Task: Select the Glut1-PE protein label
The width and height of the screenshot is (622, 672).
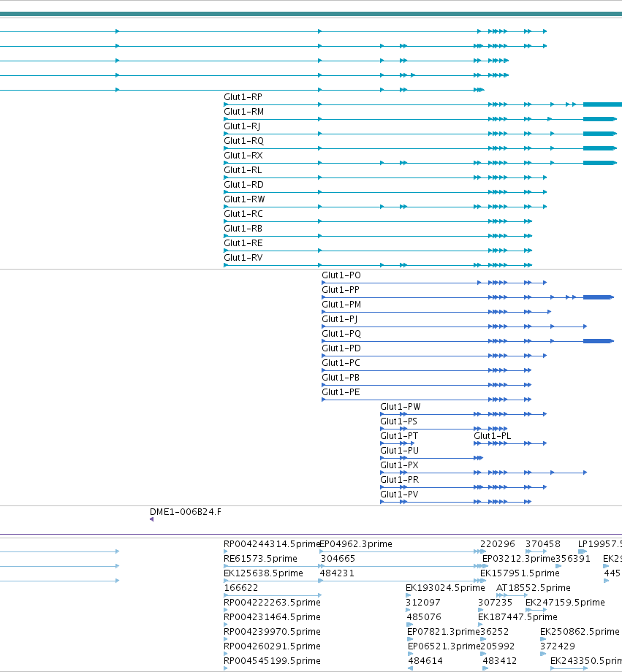Action: (x=341, y=392)
